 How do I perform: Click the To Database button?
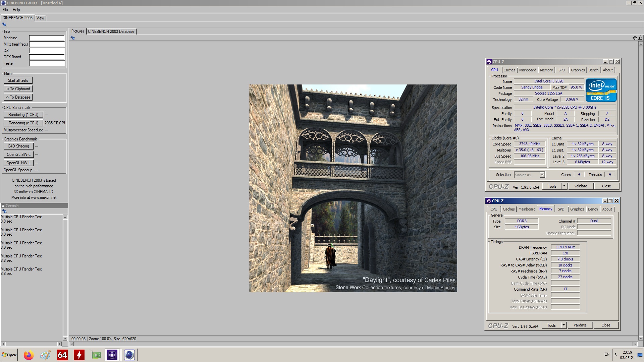(18, 97)
